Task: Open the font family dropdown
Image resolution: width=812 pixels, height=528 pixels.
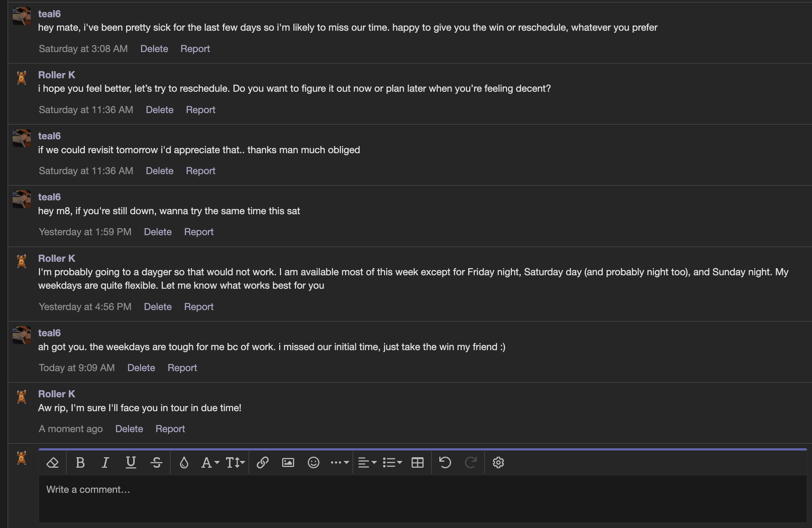Action: [x=210, y=463]
